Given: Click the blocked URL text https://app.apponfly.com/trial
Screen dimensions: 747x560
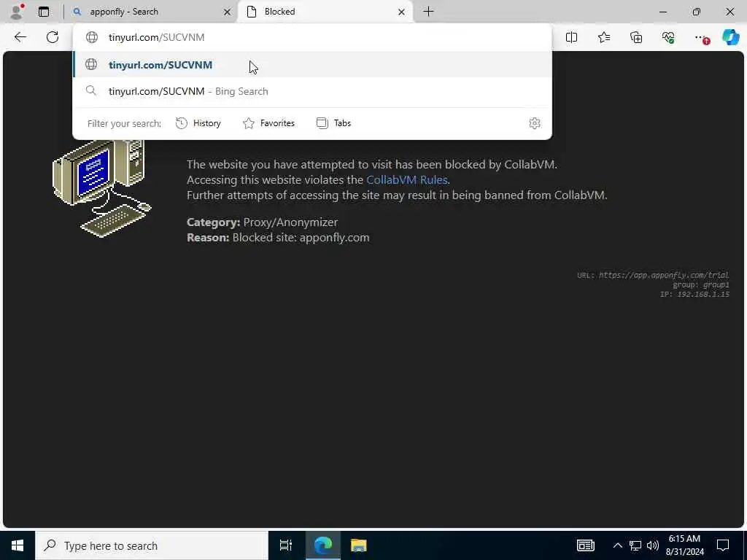Looking at the screenshot, I should click(664, 275).
